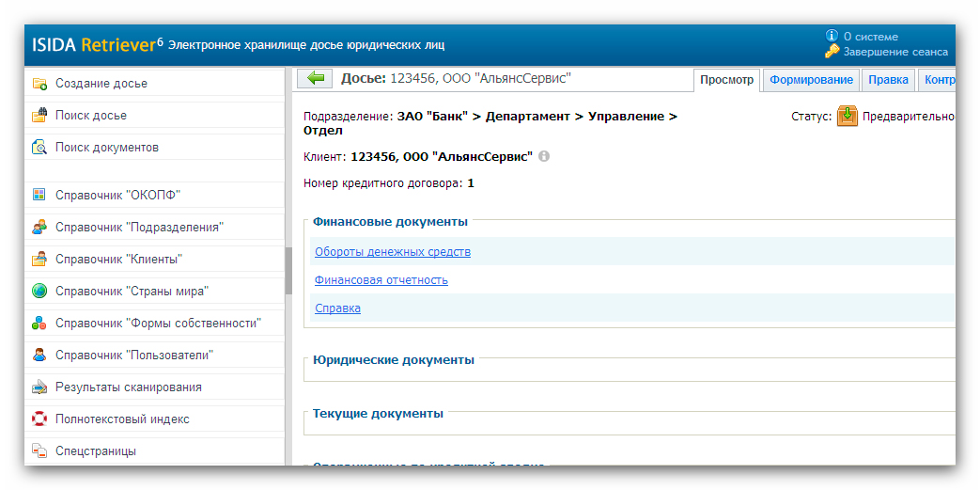This screenshot has width=980, height=490.
Task: Open Справочник "Пользователи" menu entry
Action: pyautogui.click(x=154, y=355)
